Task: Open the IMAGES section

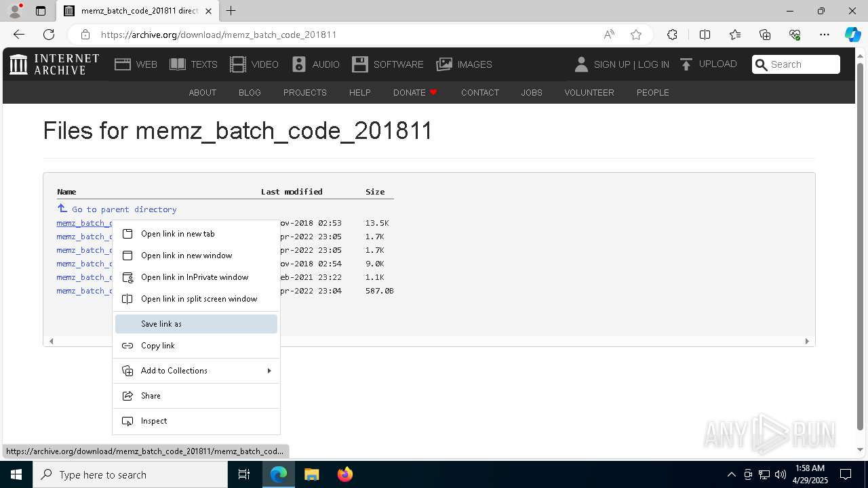Action: pyautogui.click(x=465, y=64)
